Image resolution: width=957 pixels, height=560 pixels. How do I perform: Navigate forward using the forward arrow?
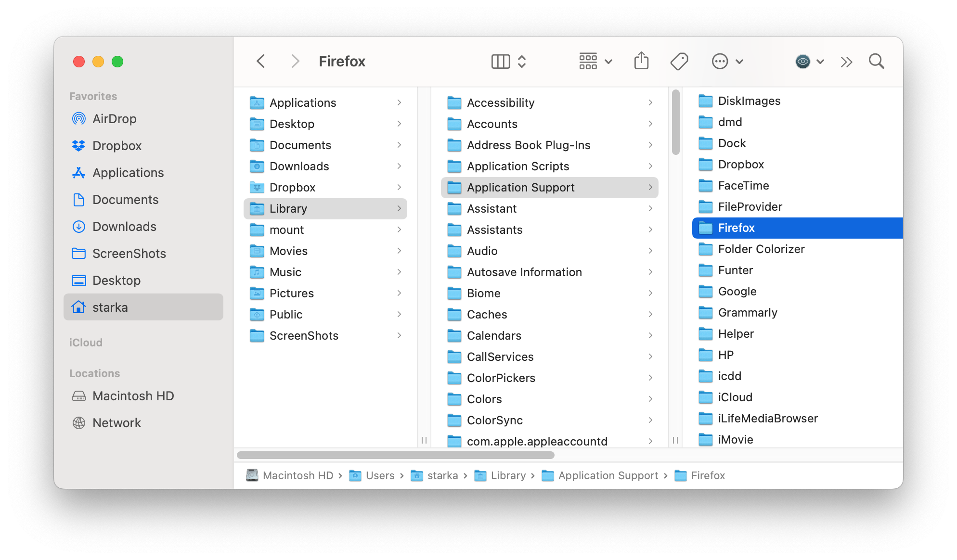point(294,61)
